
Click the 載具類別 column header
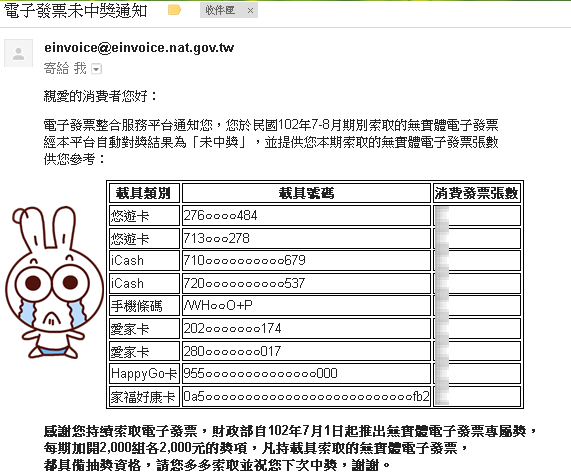click(x=144, y=193)
